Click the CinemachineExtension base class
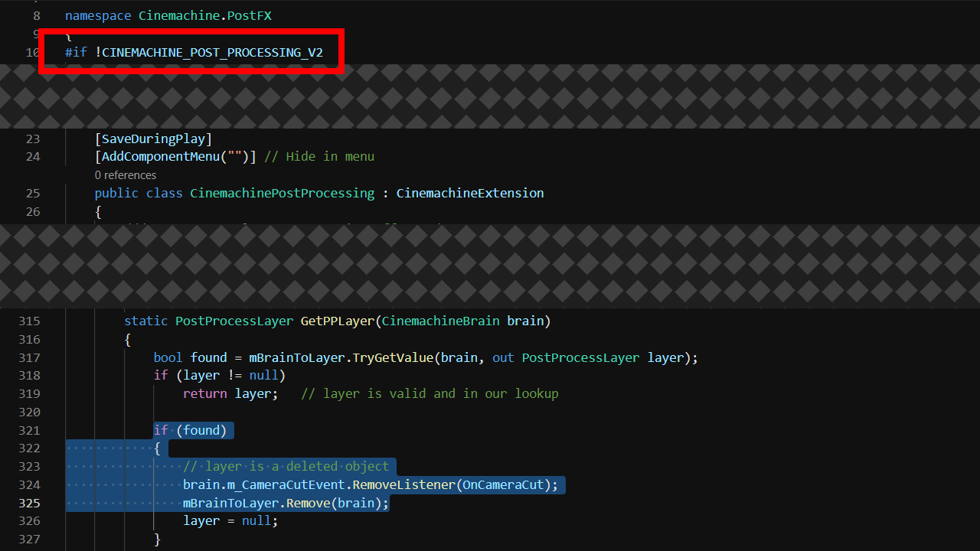 pos(470,193)
